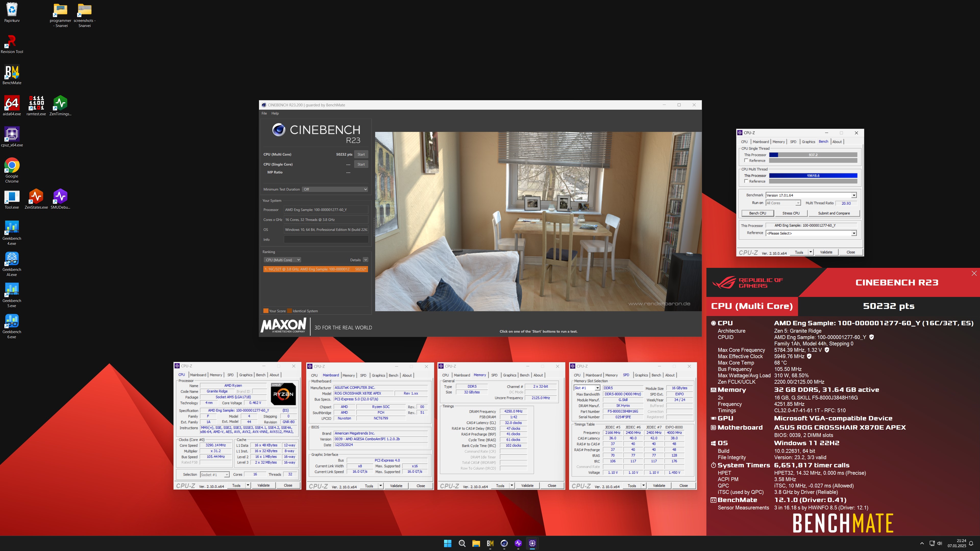Open the ZenTimings desktop icon
This screenshot has height=551, width=980.
coord(60,106)
